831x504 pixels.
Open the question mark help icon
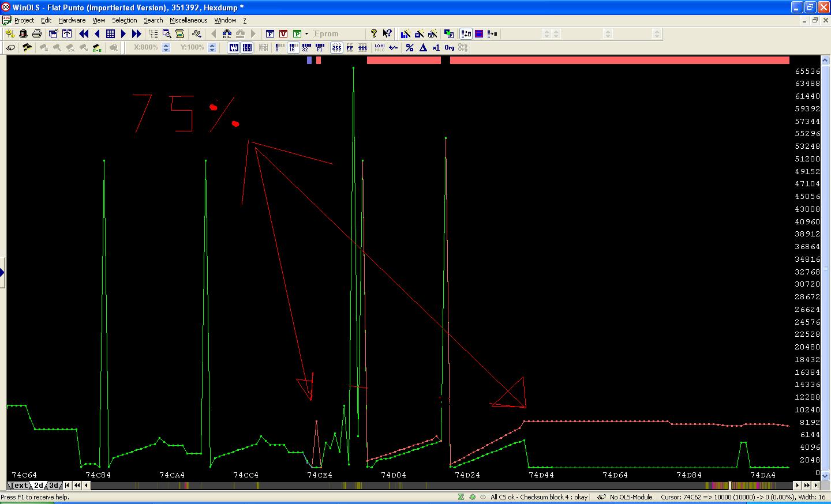pos(373,34)
